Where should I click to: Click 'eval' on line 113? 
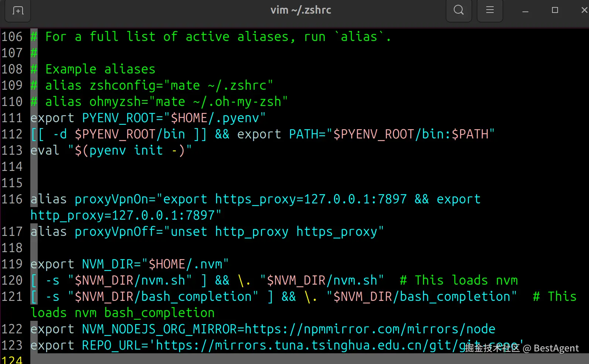(45, 150)
